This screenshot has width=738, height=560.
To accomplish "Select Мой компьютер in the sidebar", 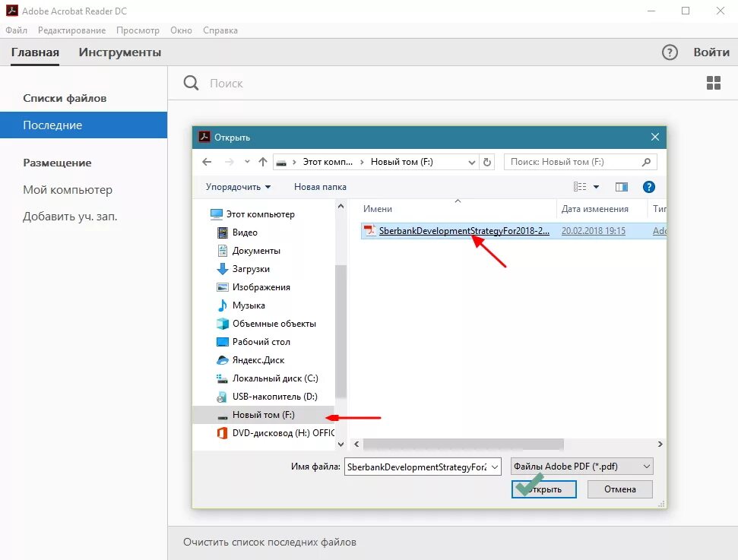I will point(68,190).
